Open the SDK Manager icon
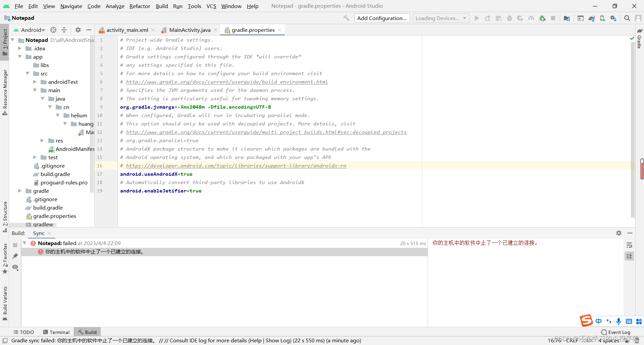 (613, 18)
